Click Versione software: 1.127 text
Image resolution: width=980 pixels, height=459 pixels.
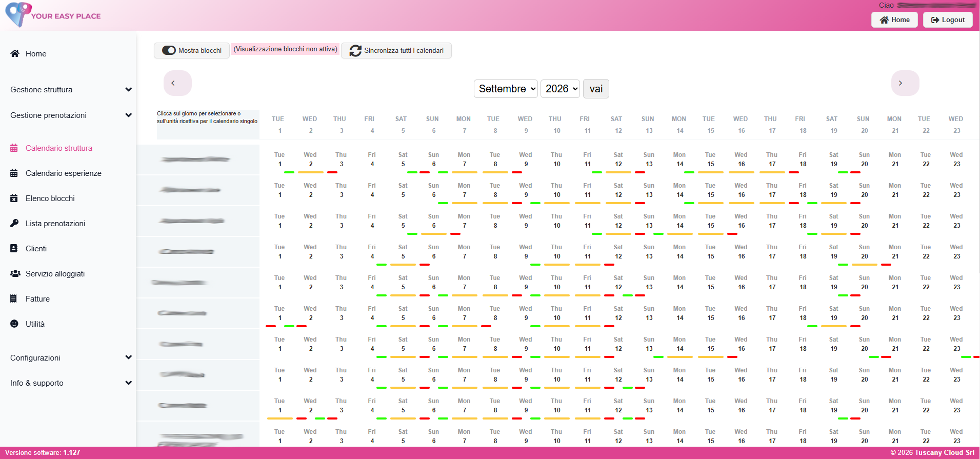click(x=43, y=453)
